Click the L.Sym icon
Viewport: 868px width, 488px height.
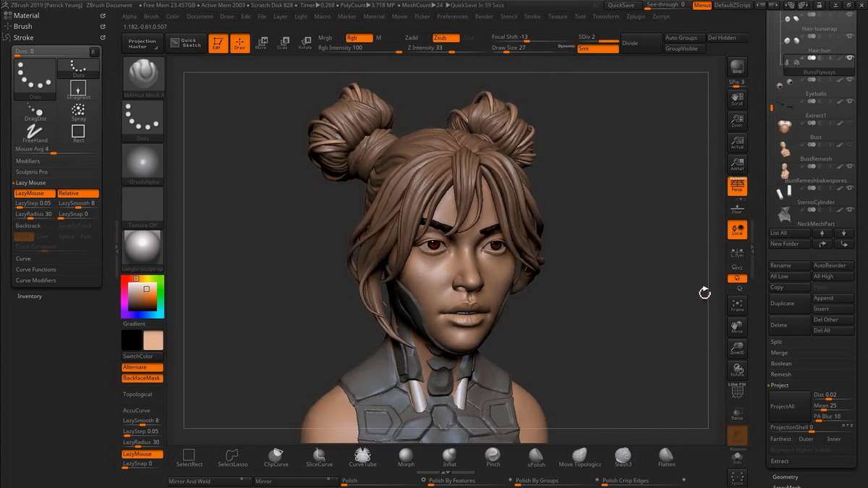737,252
